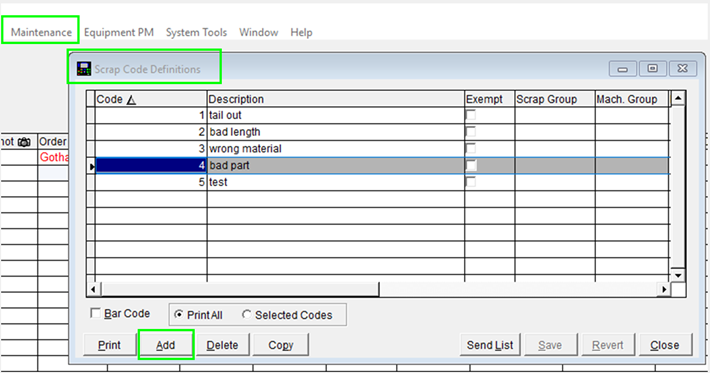Click the Send List button
Viewport: 710px width, 373px height.
click(x=490, y=345)
